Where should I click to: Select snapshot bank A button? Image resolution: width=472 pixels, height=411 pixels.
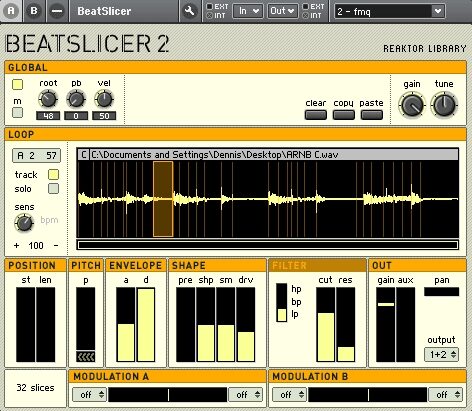[x=11, y=11]
